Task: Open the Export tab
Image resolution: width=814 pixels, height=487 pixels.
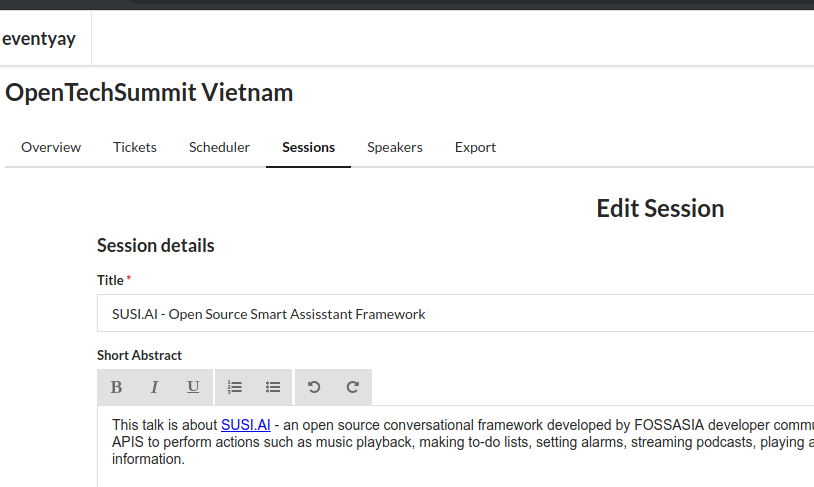Action: 475,147
